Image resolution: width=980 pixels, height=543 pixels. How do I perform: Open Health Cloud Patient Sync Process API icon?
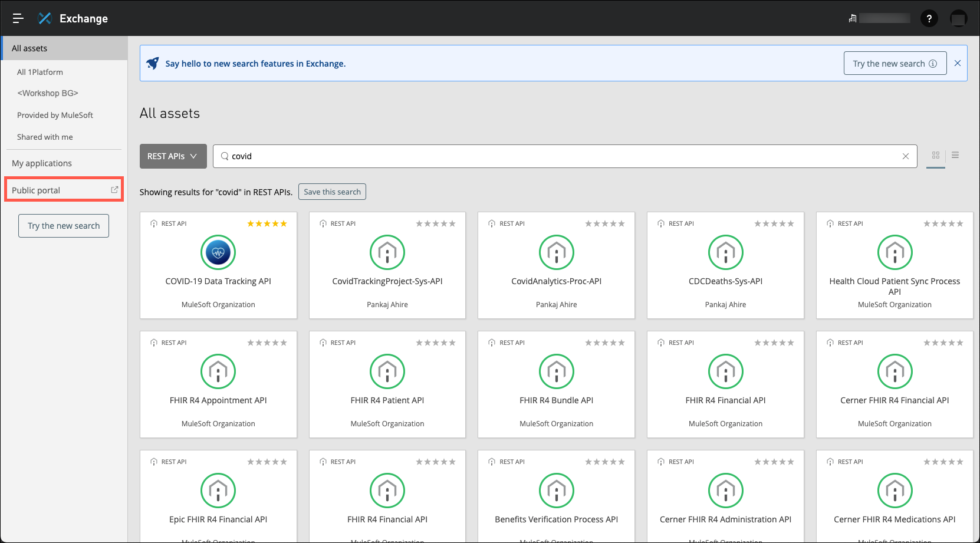[895, 252]
